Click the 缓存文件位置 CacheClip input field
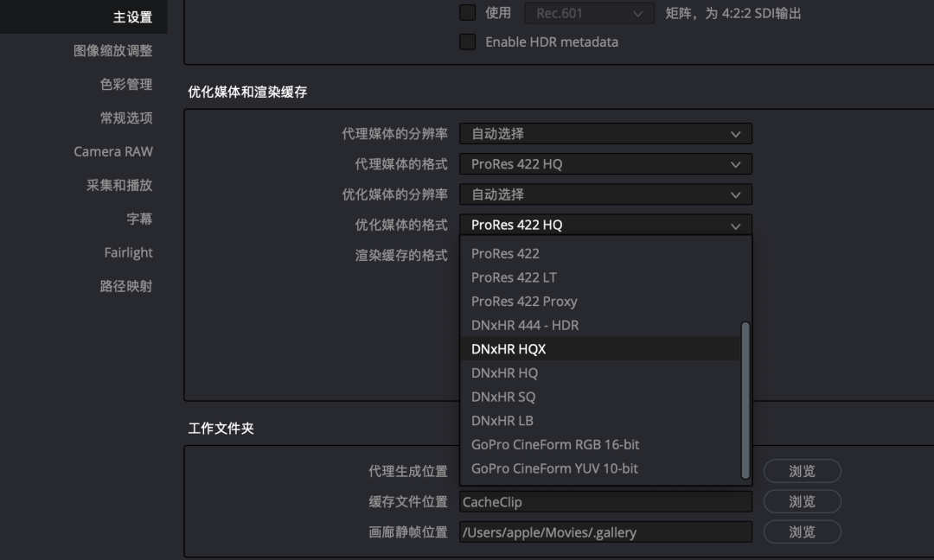The height and width of the screenshot is (560, 934). tap(605, 501)
